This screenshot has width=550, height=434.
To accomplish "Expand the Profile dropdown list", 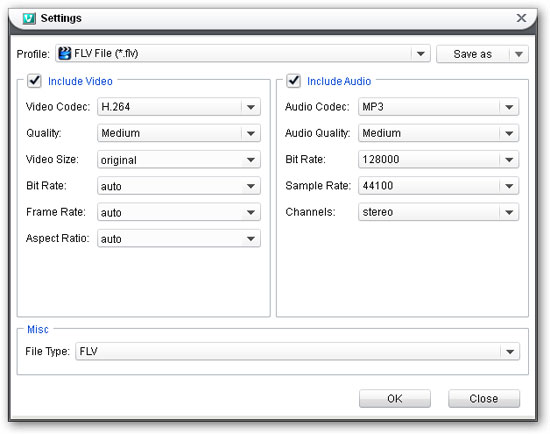I will click(243, 54).
